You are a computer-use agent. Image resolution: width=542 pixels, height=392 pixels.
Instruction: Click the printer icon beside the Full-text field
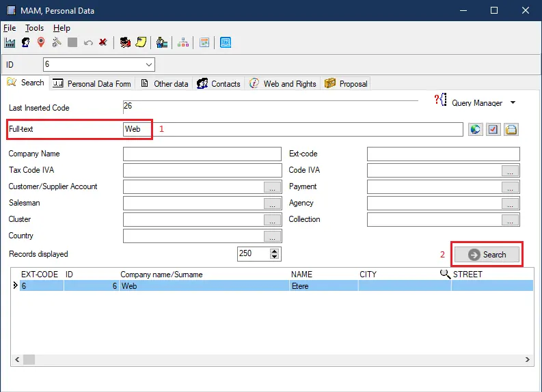(511, 129)
